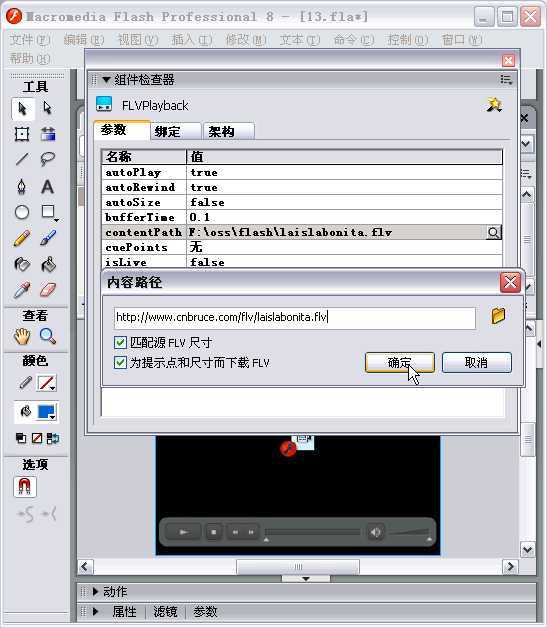Close the 内容路径 dialog

510,282
